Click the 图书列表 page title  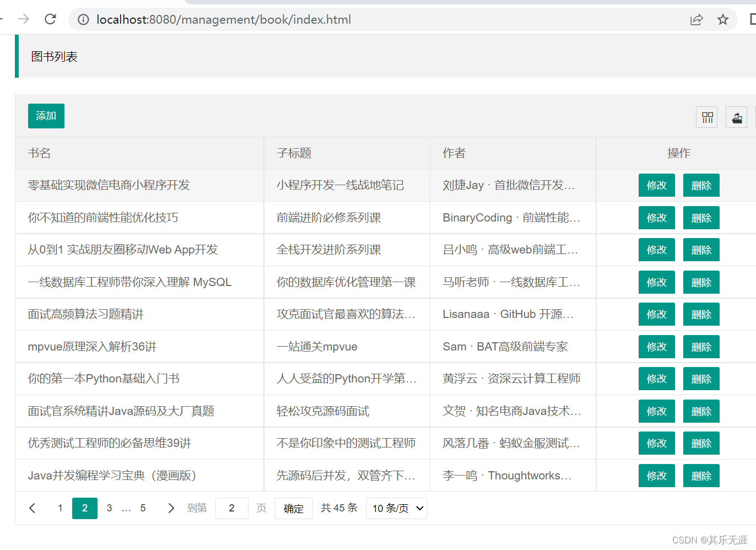(x=54, y=57)
